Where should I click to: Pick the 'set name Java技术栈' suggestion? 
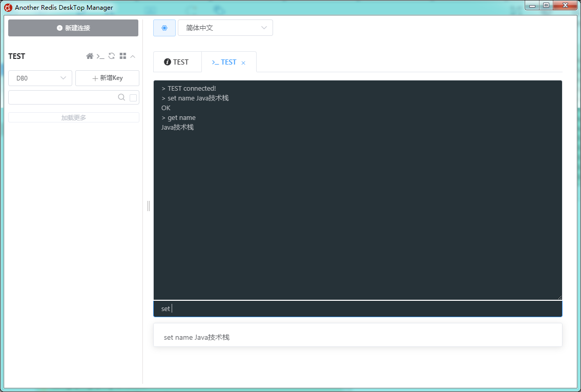pyautogui.click(x=197, y=337)
